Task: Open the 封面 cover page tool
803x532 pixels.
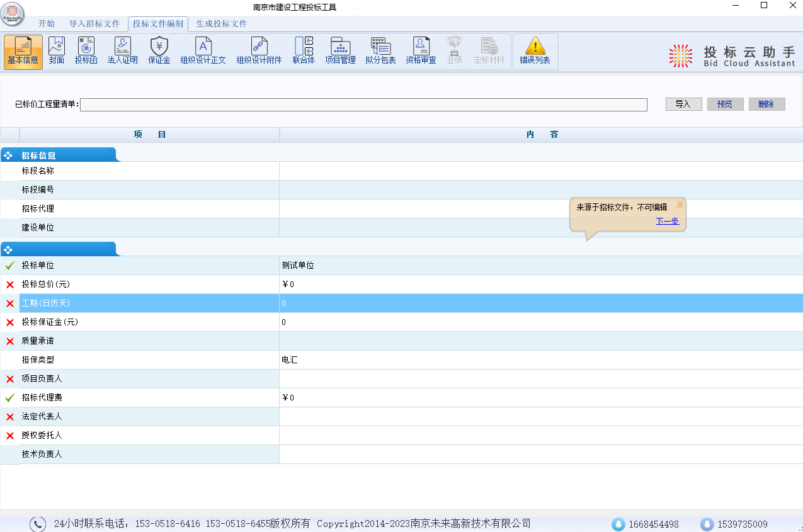Action: click(57, 52)
